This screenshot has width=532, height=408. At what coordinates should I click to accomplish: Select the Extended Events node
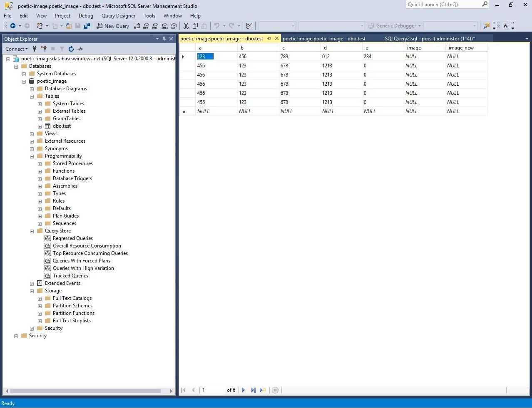62,283
